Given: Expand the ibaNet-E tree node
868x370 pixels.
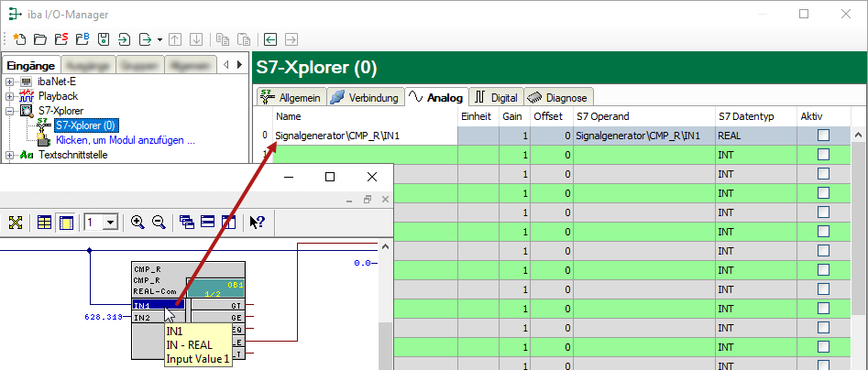Looking at the screenshot, I should 10,82.
